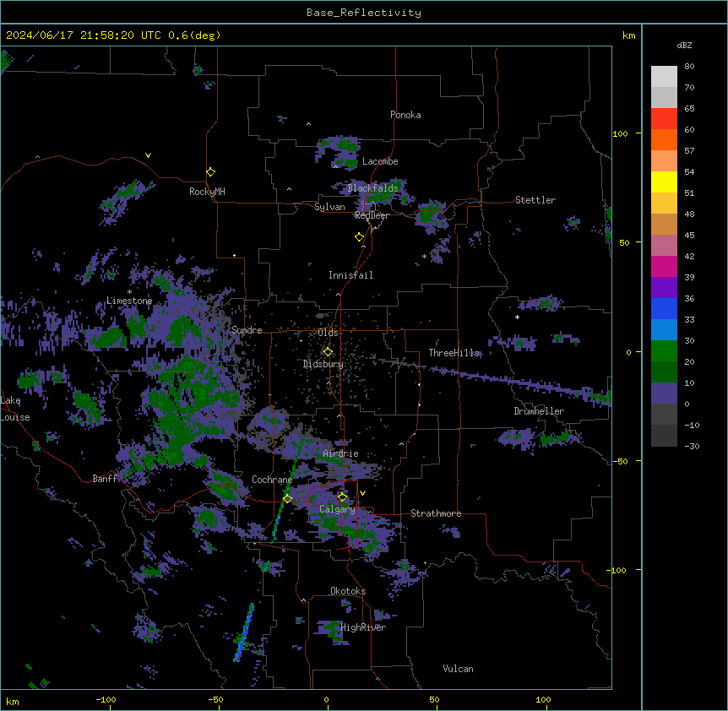Pick the red 60-65 dBZ legend swatch
Viewport: 728px width, 711px height.
[664, 119]
